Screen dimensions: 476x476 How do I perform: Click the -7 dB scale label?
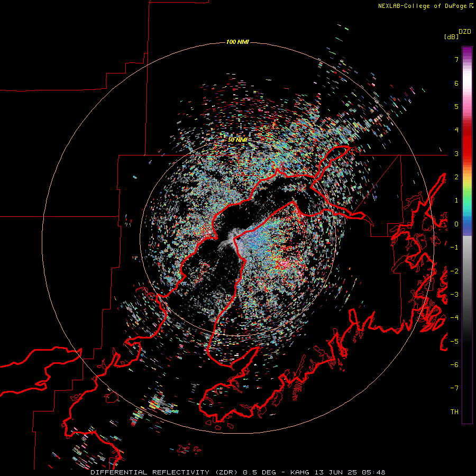pyautogui.click(x=454, y=388)
